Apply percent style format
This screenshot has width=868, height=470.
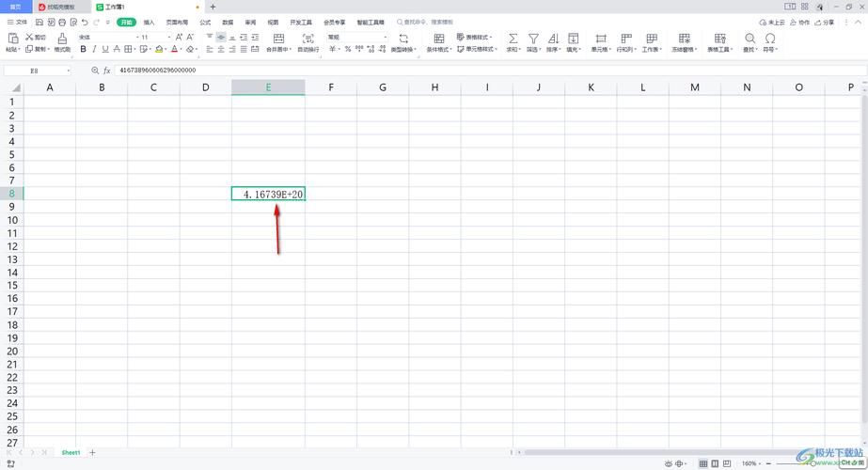(x=348, y=49)
